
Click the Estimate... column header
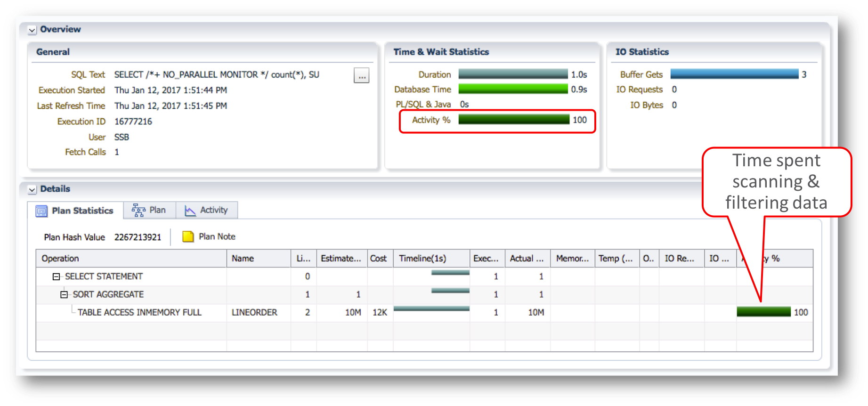click(342, 259)
